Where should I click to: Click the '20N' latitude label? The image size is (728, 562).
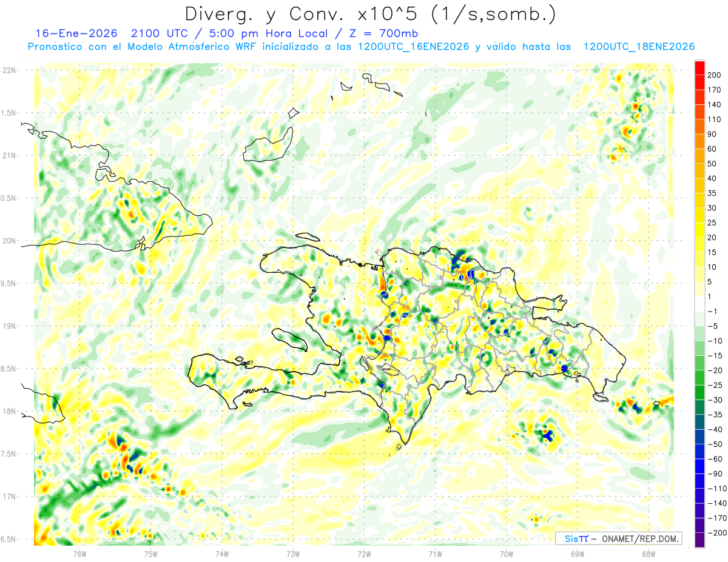8,241
